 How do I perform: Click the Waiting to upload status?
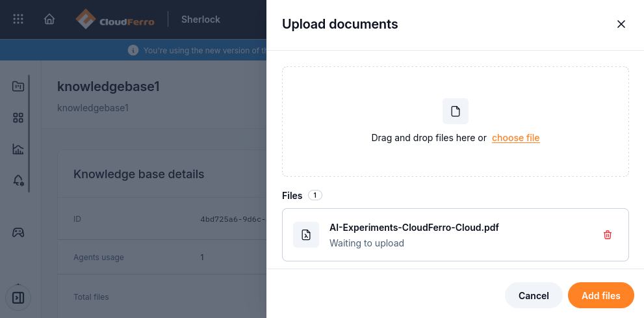367,243
